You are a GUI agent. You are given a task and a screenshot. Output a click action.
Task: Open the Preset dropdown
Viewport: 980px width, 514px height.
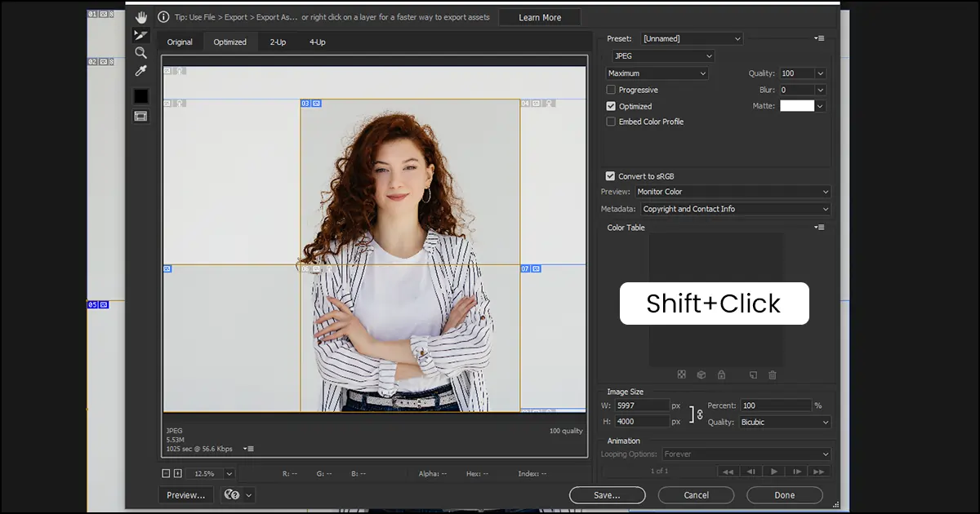[691, 38]
